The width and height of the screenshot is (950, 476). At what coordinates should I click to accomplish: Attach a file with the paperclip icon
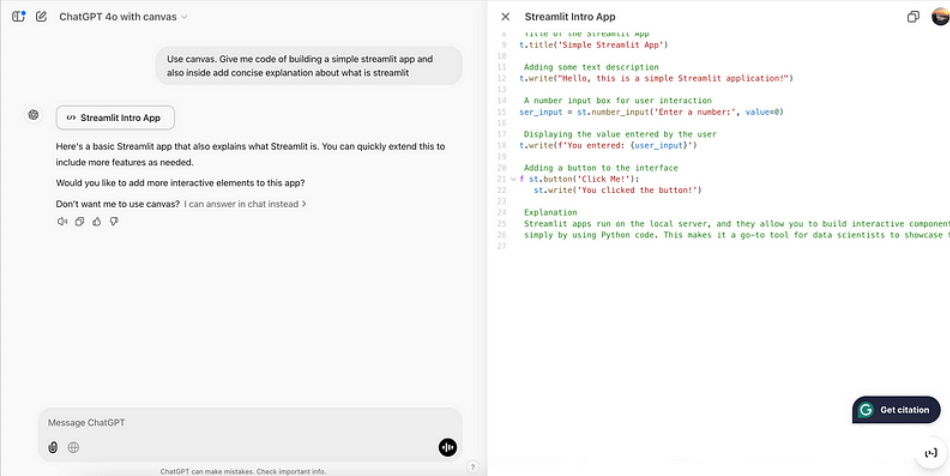(53, 448)
